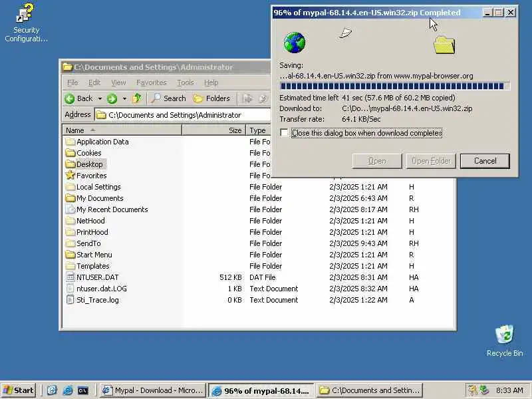Screen dimensions: 532x399
Task: Open the Help menu in Explorer
Action: click(x=211, y=82)
